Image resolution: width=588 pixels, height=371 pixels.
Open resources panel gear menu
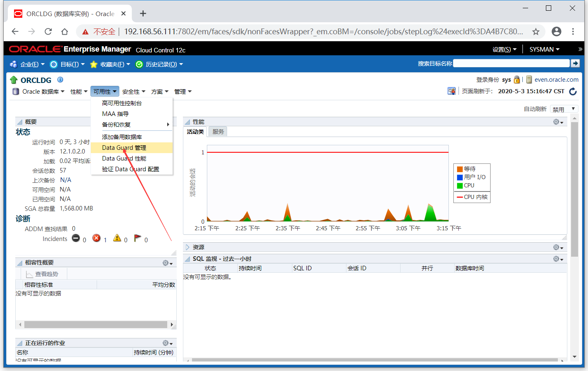(558, 247)
